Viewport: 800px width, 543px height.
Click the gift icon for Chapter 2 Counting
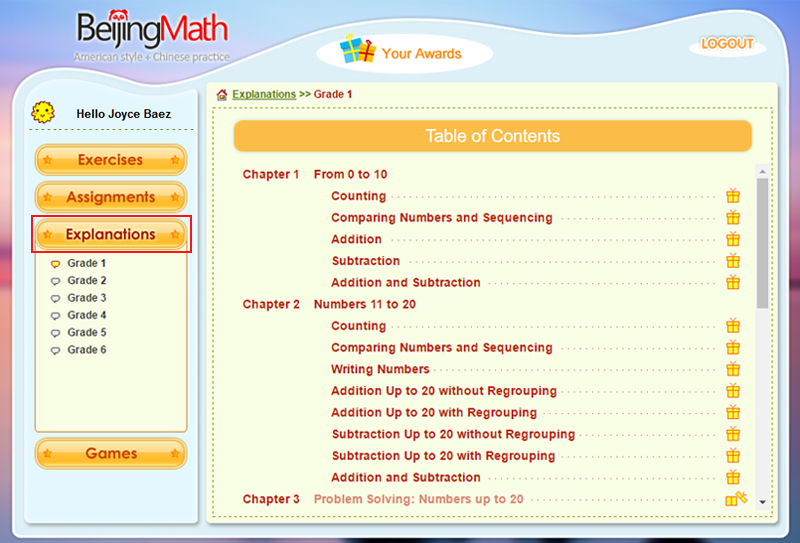(733, 326)
